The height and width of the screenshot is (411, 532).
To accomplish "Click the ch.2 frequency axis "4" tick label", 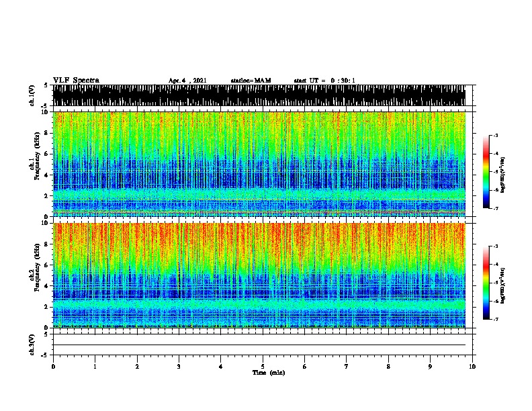I will (47, 286).
